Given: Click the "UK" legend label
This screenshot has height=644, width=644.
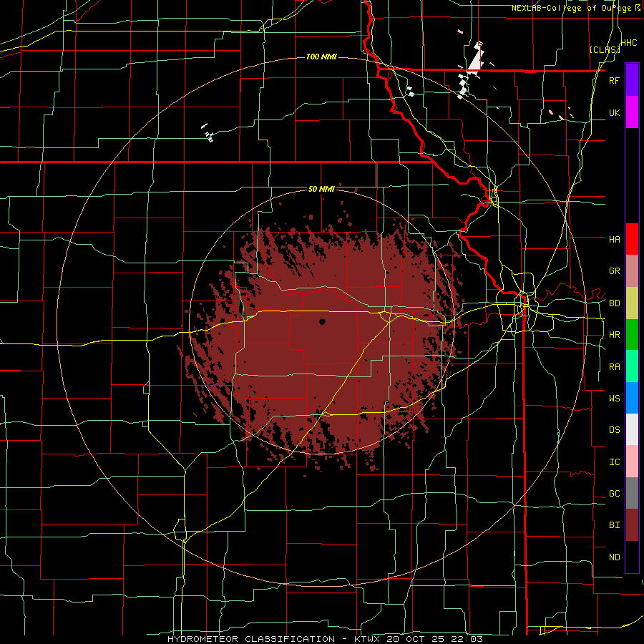Looking at the screenshot, I should click(614, 112).
